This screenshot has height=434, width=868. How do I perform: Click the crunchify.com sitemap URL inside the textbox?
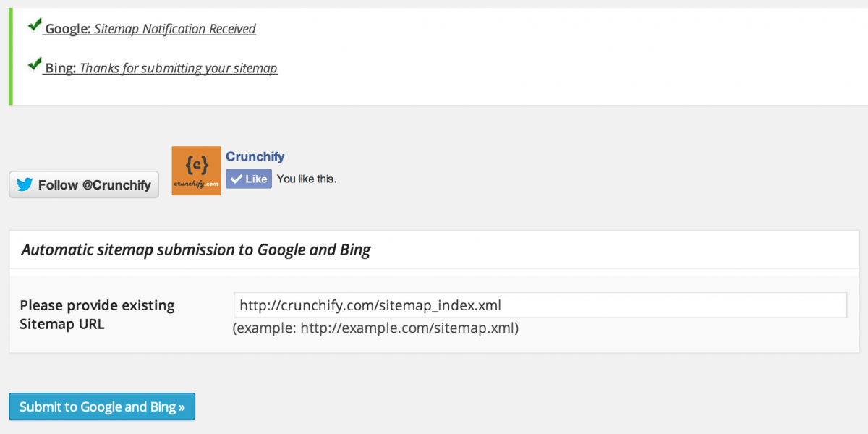tap(369, 305)
